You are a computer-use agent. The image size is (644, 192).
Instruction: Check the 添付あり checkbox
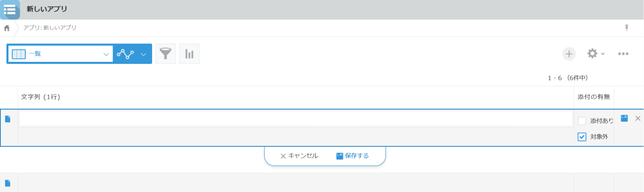click(582, 121)
